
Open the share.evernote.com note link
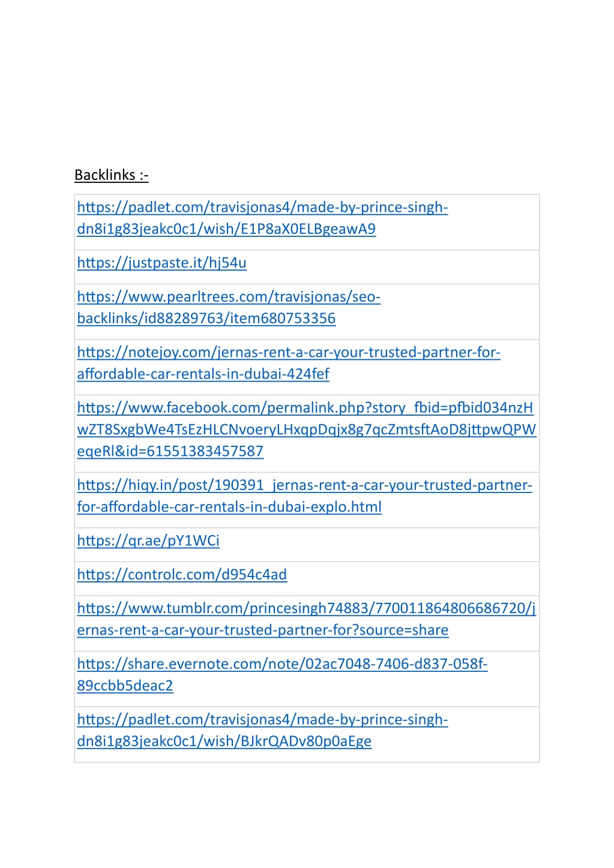click(x=282, y=674)
